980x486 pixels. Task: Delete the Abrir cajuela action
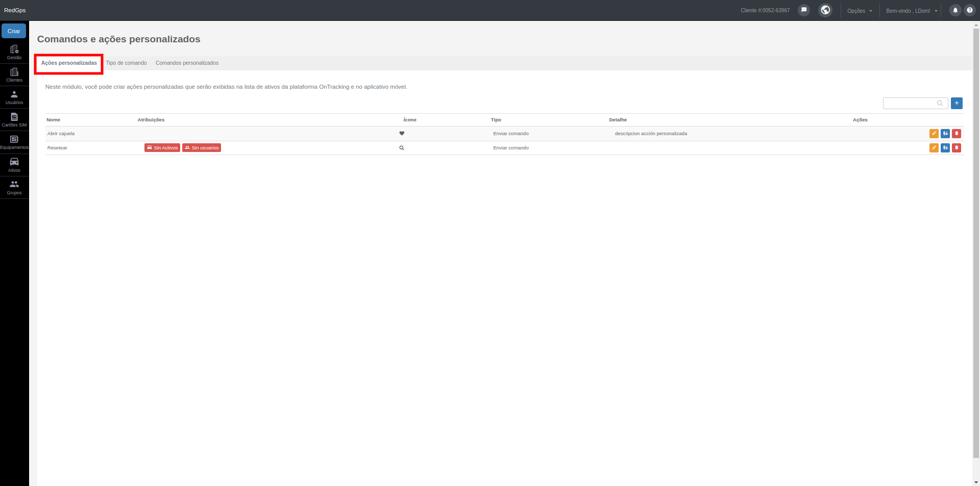[957, 134]
